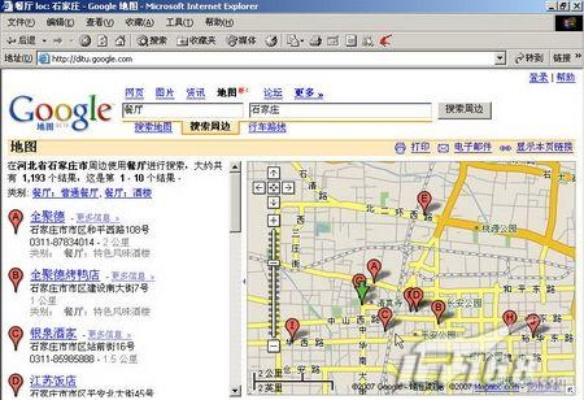Viewport: 584px width, 400px height.
Task: Click the pan right arrow on map
Action: [x=288, y=187]
